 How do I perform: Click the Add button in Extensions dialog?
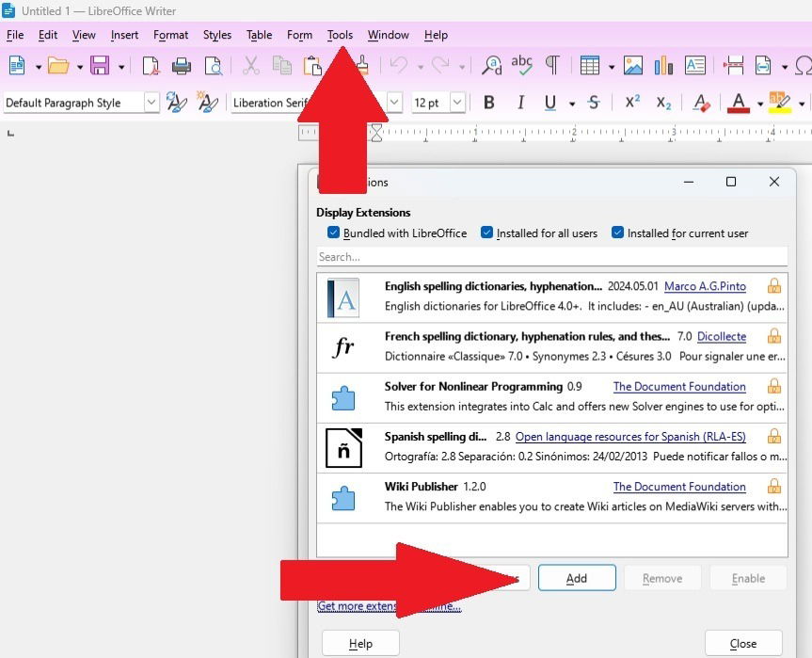(577, 578)
